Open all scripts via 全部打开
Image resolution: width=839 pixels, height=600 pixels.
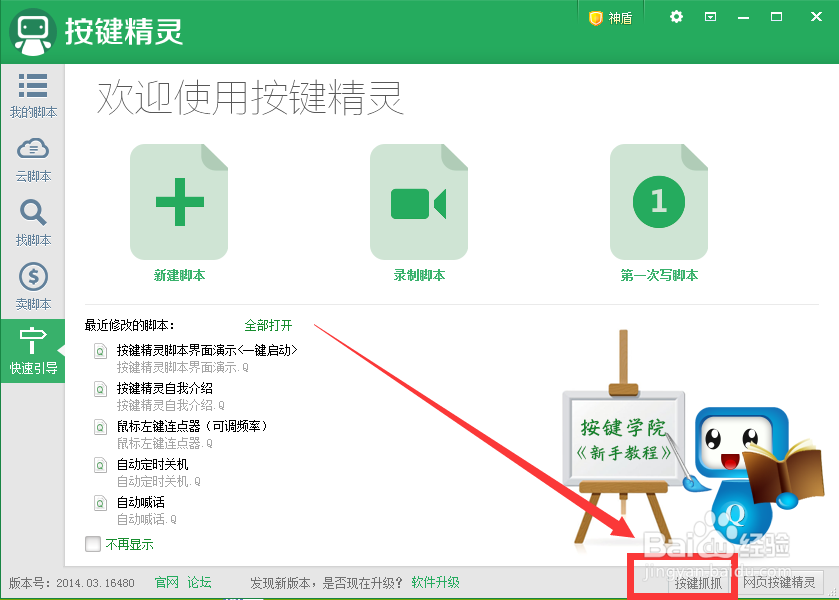coord(266,325)
